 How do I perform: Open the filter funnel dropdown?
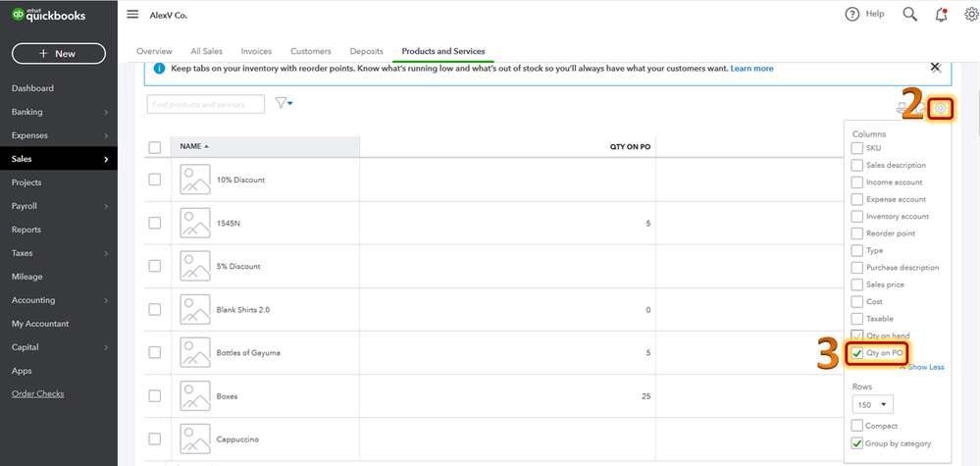[x=284, y=104]
